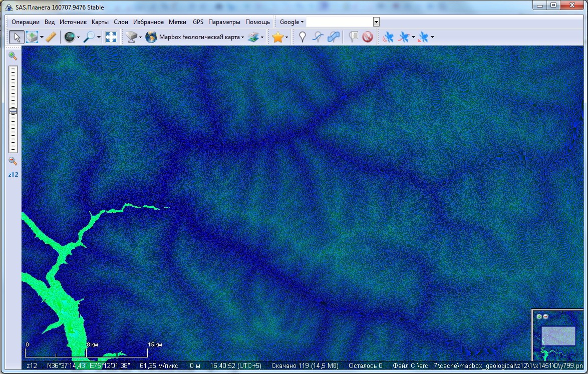The width and height of the screenshot is (588, 374).
Task: Toggle full screen map view
Action: coord(111,37)
